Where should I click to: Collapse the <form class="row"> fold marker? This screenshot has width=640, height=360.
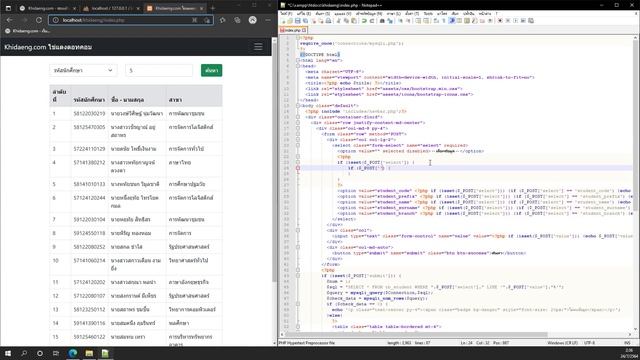click(298, 134)
